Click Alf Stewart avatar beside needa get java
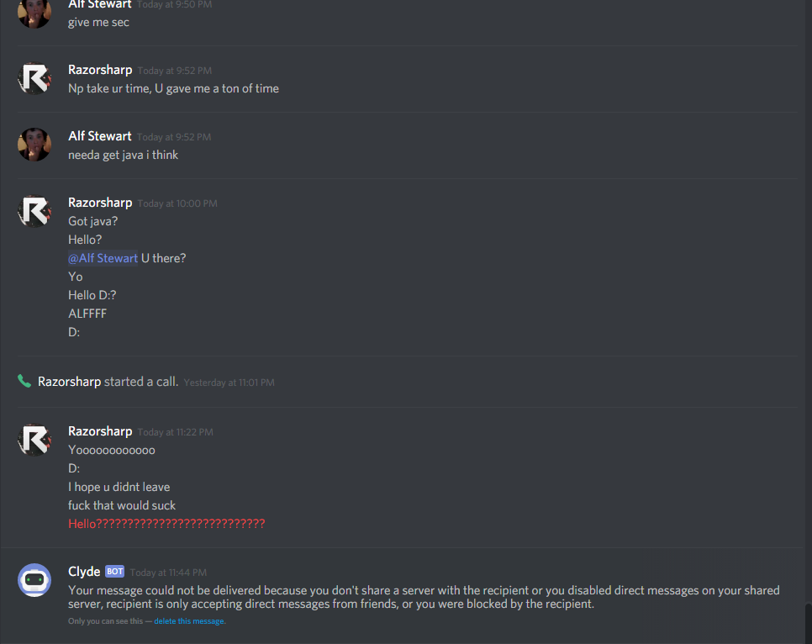Viewport: 812px width, 644px height. point(34,145)
